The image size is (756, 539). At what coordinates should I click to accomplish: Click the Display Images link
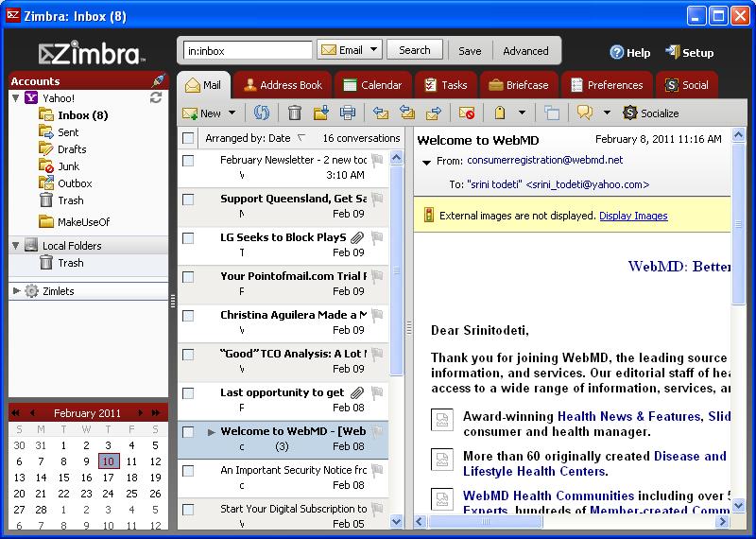(x=633, y=216)
